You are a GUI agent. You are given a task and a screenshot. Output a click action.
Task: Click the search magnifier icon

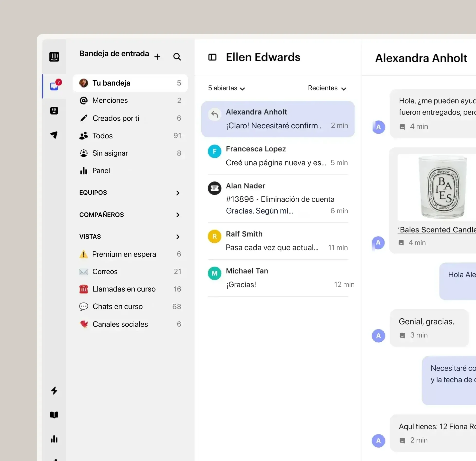click(x=177, y=57)
